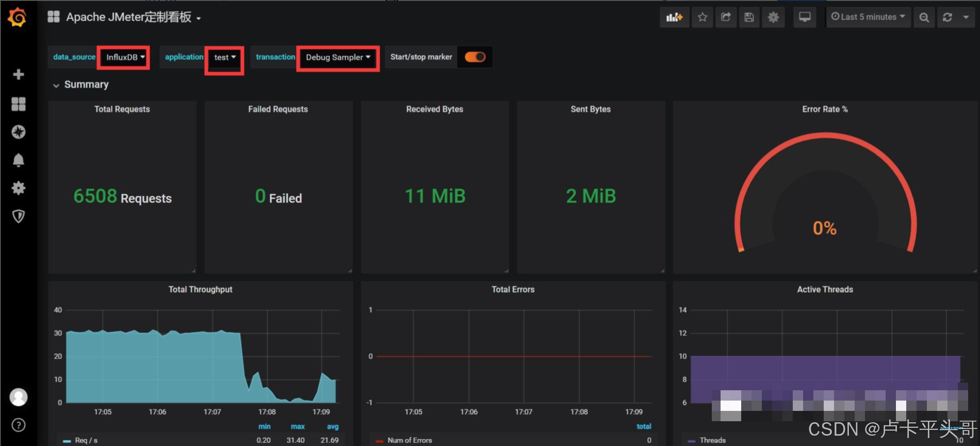Open the Total Errors panel title menu
The height and width of the screenshot is (446, 980).
513,289
